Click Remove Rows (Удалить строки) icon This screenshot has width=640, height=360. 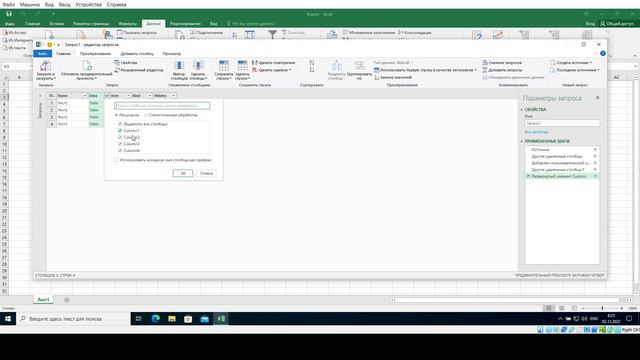point(242,65)
